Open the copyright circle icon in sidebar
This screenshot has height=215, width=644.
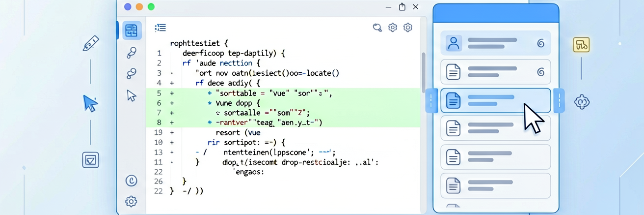[x=131, y=181]
